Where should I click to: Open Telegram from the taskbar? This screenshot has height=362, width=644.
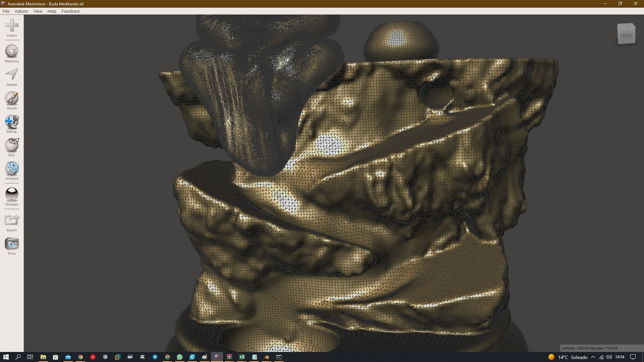155,357
